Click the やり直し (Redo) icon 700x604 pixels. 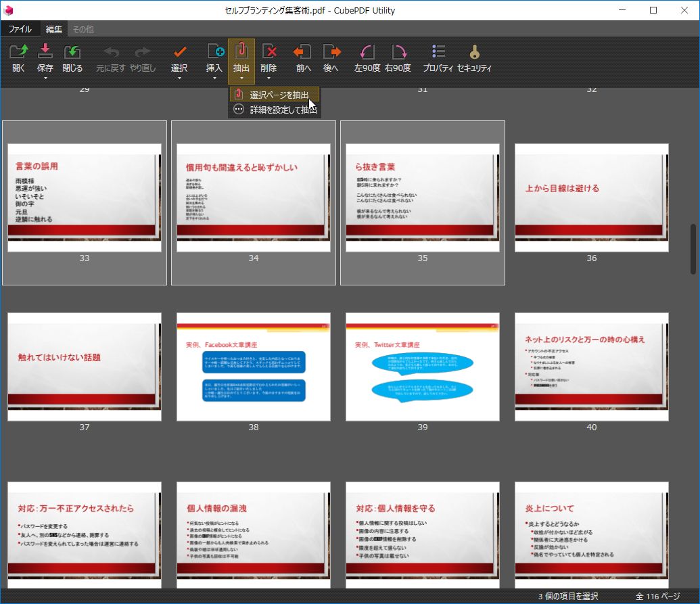coord(143,52)
